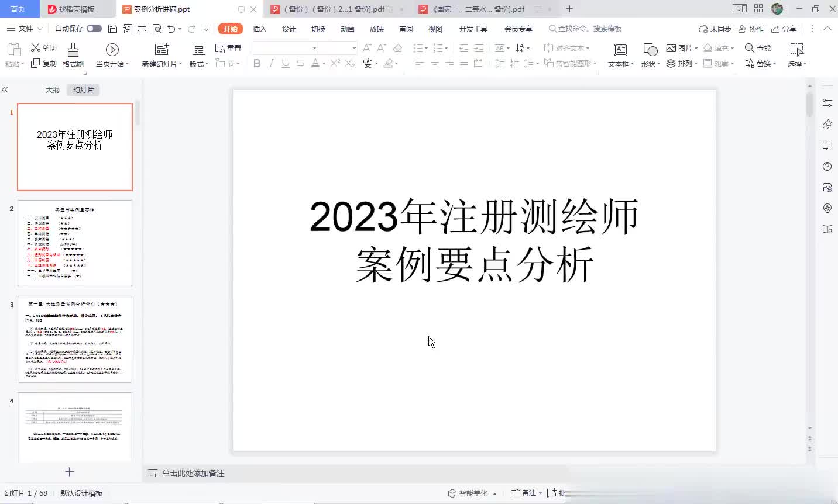Screen dimensions: 838x504
Task: Open the font name dropdown box
Action: [284, 48]
